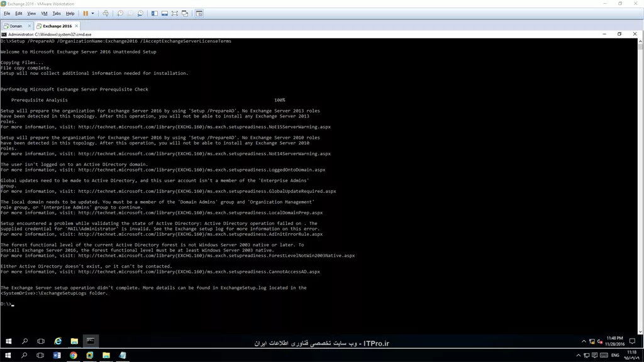Open the Help menu

point(70,14)
